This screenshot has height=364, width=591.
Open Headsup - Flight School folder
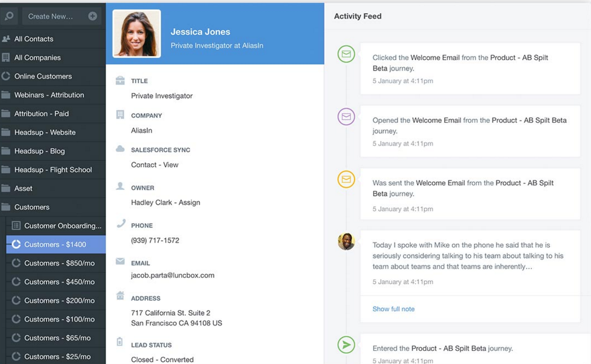pyautogui.click(x=53, y=170)
